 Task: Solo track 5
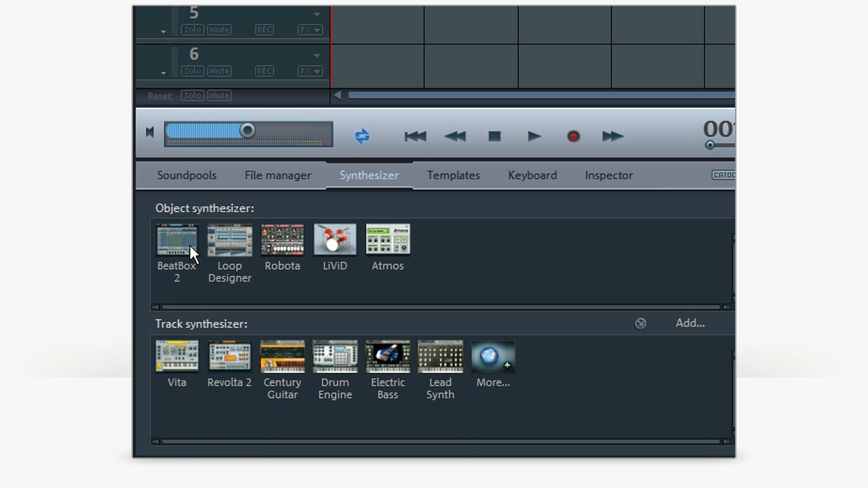point(193,30)
